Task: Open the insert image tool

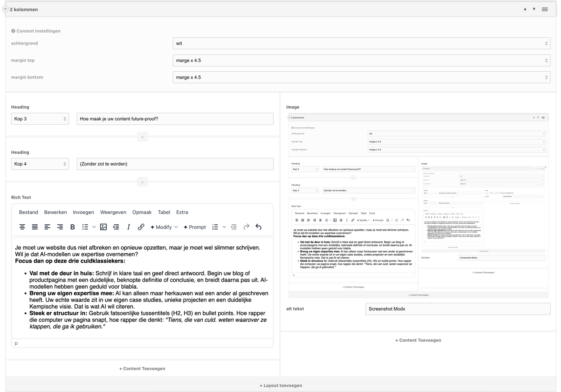Action: pos(103,227)
